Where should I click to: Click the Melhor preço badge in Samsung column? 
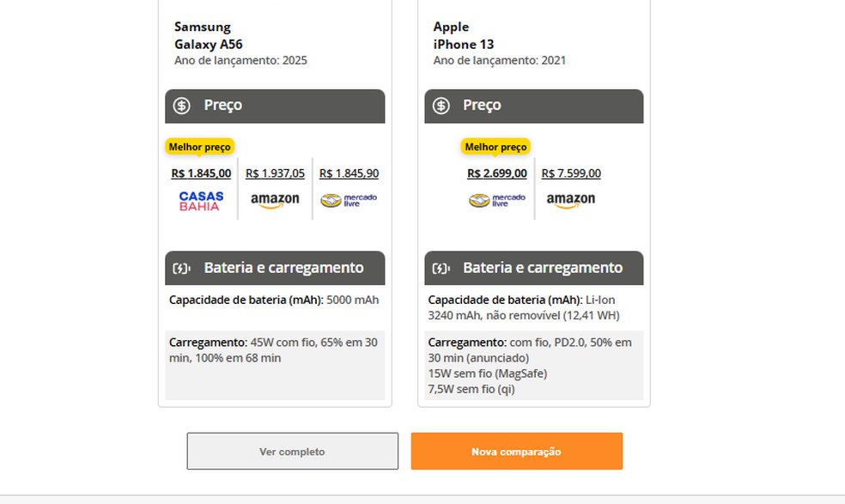click(199, 147)
